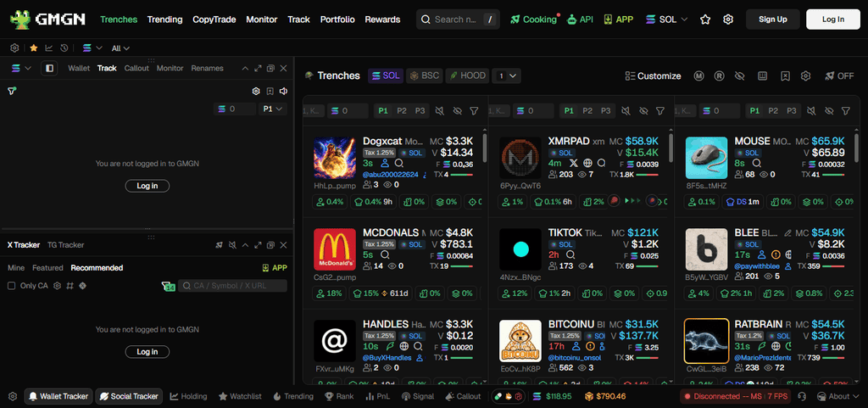The height and width of the screenshot is (408, 868).
Task: Toggle Track panel sound speaker
Action: tap(283, 92)
